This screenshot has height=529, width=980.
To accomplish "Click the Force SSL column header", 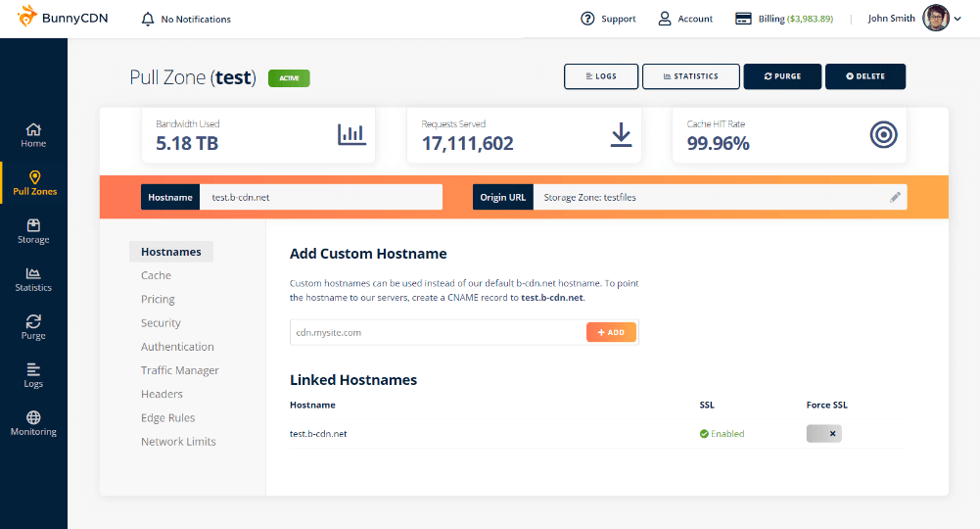I will tap(827, 405).
